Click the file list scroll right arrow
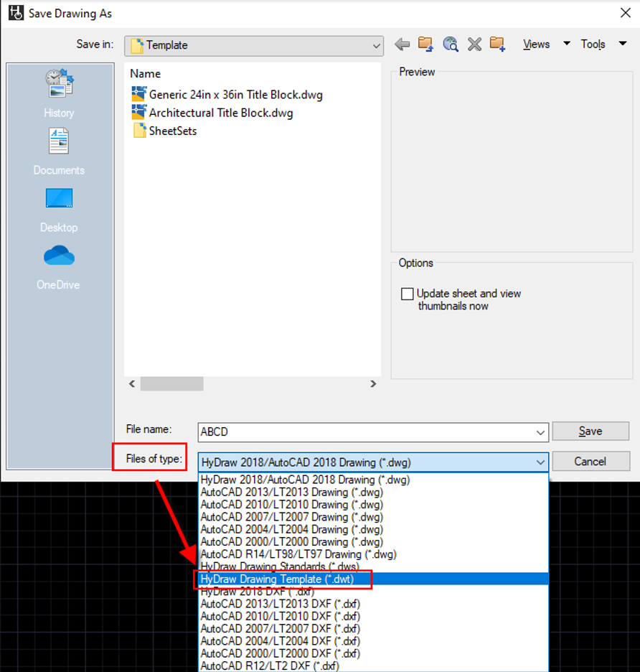Image resolution: width=640 pixels, height=672 pixels. point(373,384)
